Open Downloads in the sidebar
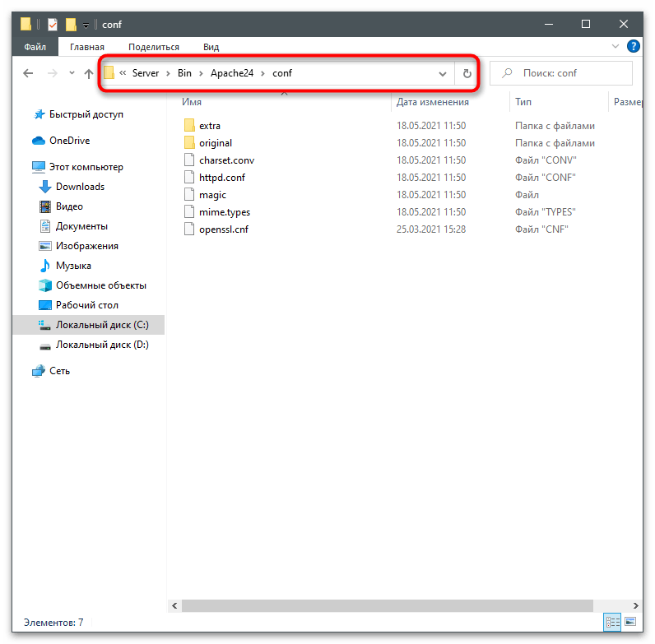This screenshot has width=655, height=644. (x=80, y=187)
